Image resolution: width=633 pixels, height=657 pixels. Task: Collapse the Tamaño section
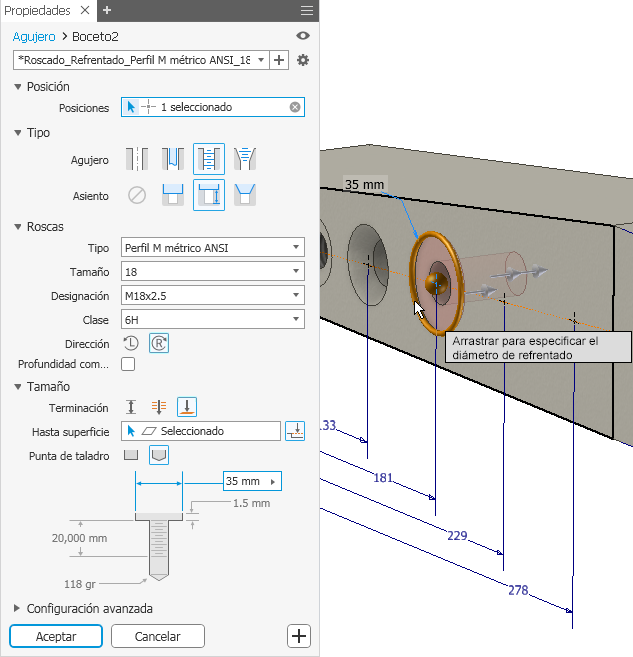(x=18, y=387)
